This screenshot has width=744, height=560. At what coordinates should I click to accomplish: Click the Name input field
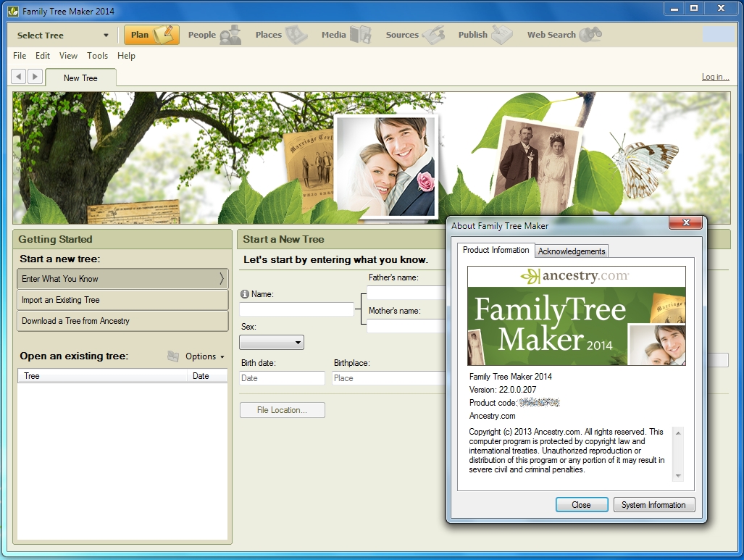pos(296,309)
